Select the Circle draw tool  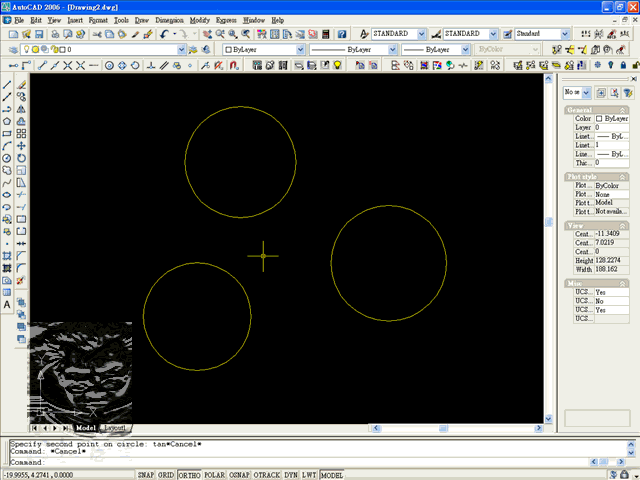pos(7,158)
